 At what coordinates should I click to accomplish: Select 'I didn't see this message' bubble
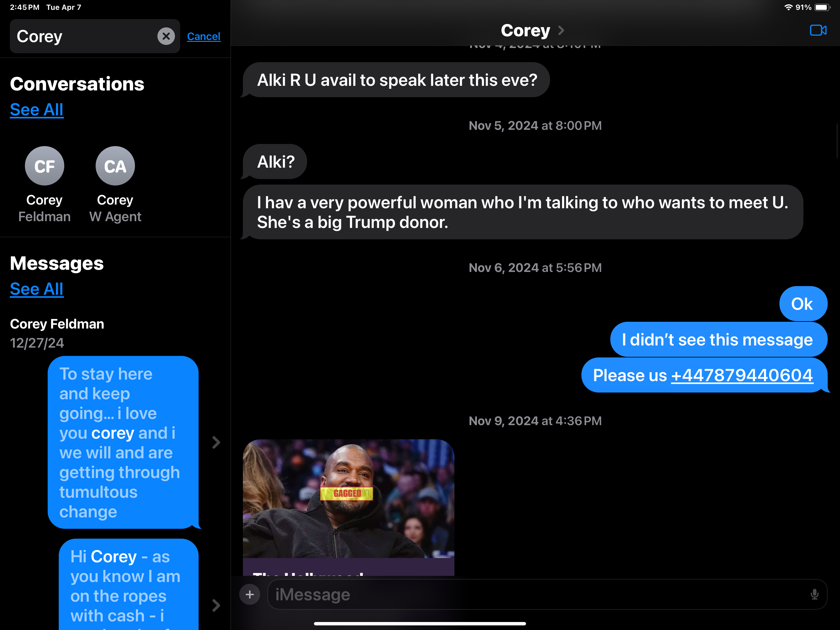[x=718, y=340]
